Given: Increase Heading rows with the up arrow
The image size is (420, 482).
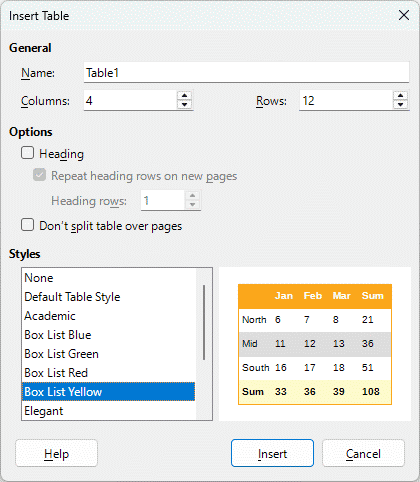Looking at the screenshot, I should click(192, 196).
